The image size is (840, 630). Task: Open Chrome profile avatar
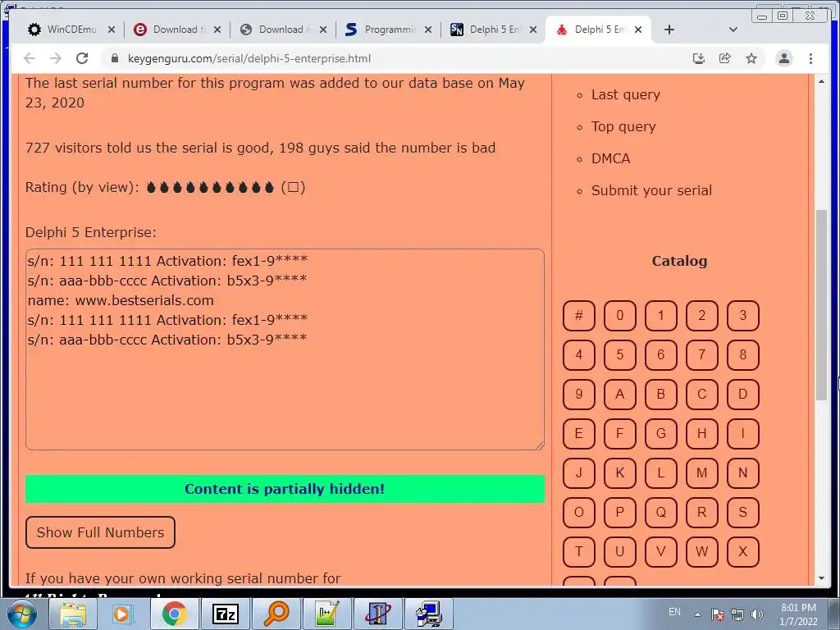783,58
